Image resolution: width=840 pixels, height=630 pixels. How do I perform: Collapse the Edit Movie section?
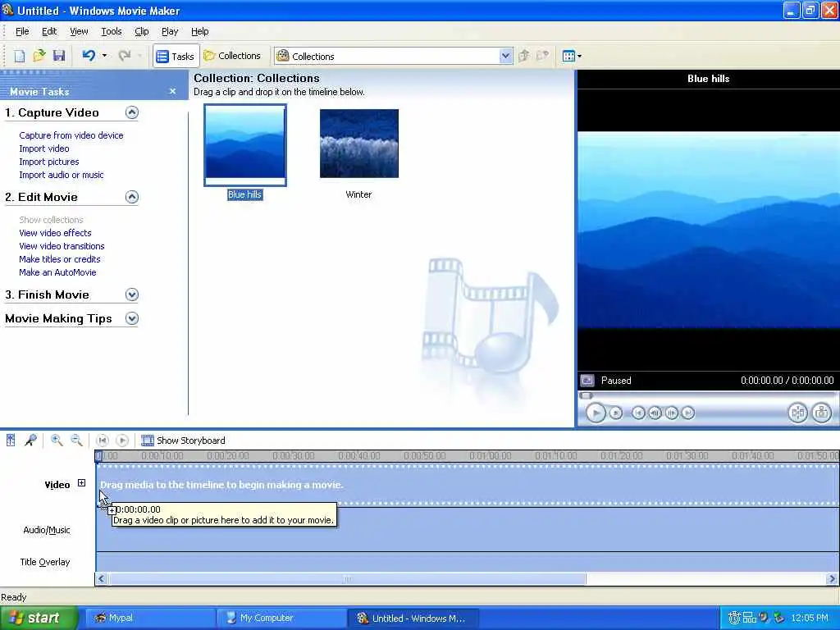point(132,197)
